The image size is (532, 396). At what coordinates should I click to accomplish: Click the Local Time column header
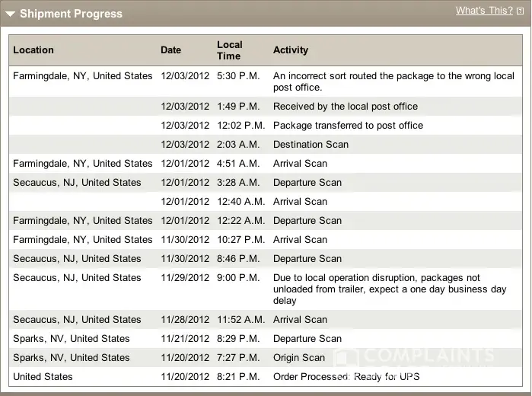point(229,50)
